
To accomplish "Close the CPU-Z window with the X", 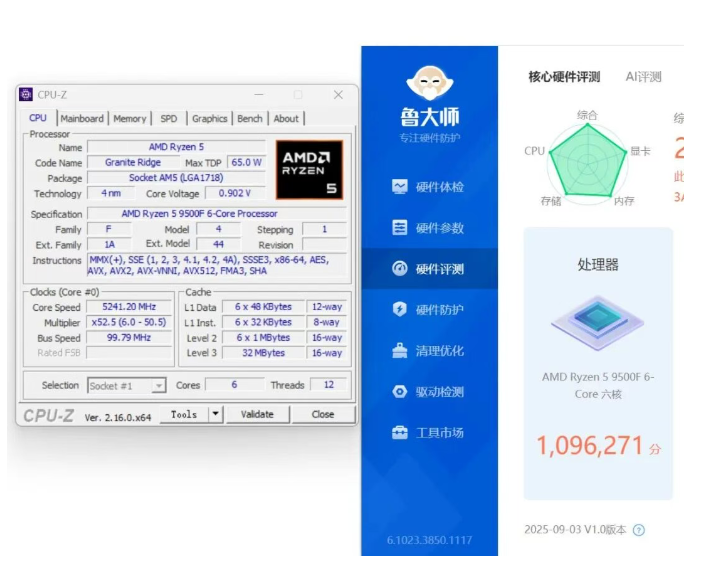I will (x=338, y=94).
